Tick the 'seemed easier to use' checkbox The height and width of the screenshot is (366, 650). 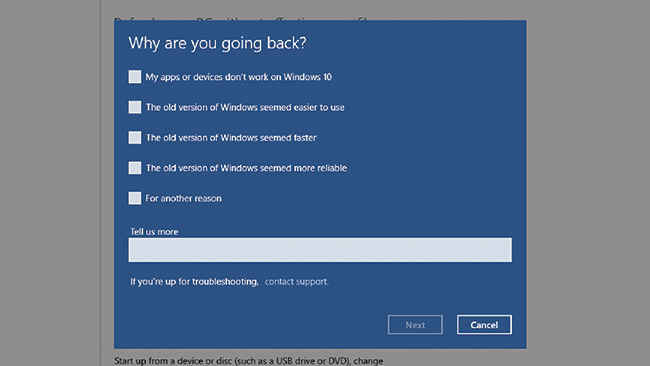coord(135,107)
